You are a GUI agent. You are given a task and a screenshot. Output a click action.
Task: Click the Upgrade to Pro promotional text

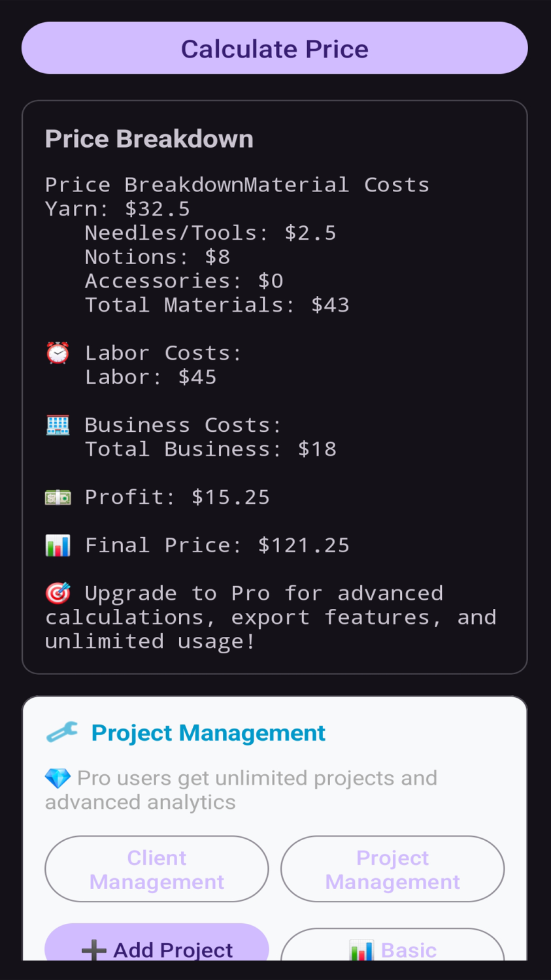[x=271, y=617]
